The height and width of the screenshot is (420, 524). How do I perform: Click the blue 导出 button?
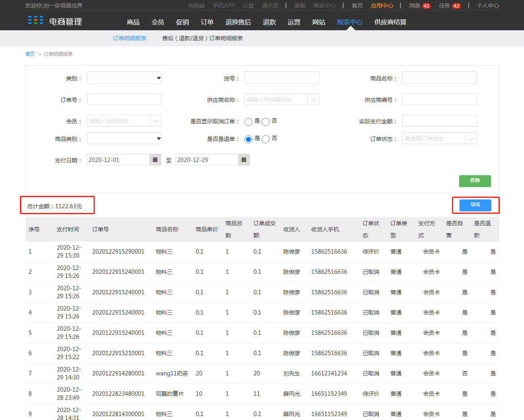click(475, 205)
